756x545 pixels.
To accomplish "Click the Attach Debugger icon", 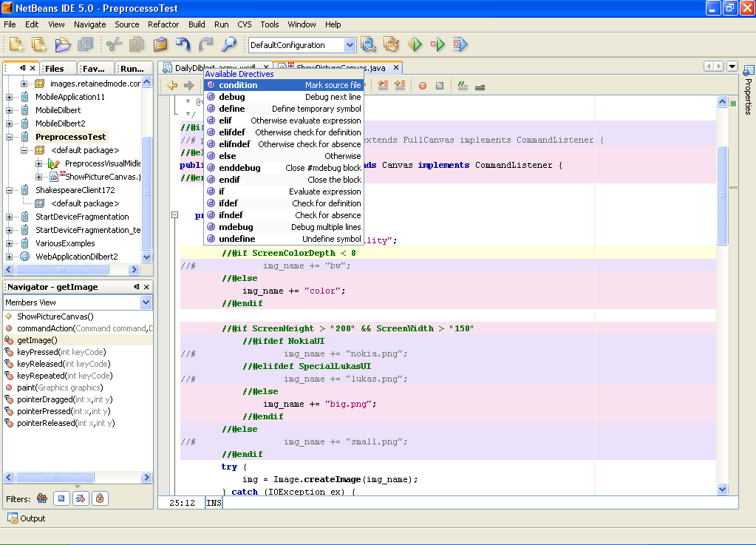I will (x=460, y=45).
